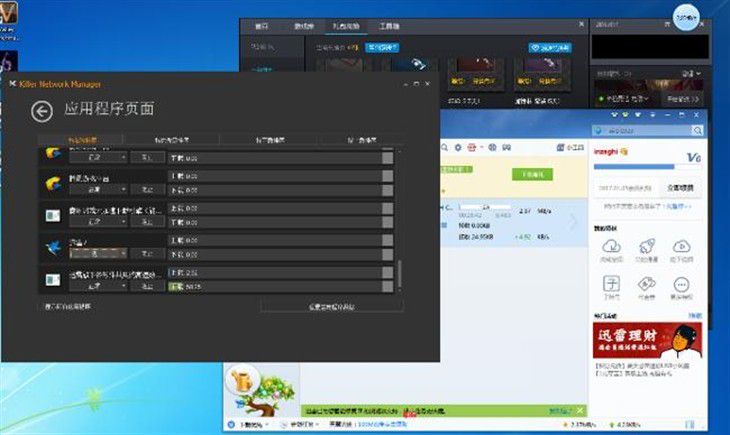Click the upload speed indicator in Thunder's status bar
The image size is (730, 435).
click(625, 425)
